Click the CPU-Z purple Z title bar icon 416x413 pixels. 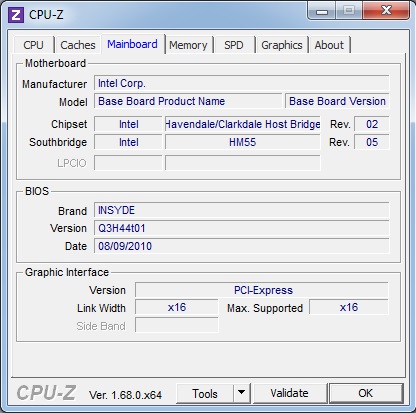coord(16,15)
